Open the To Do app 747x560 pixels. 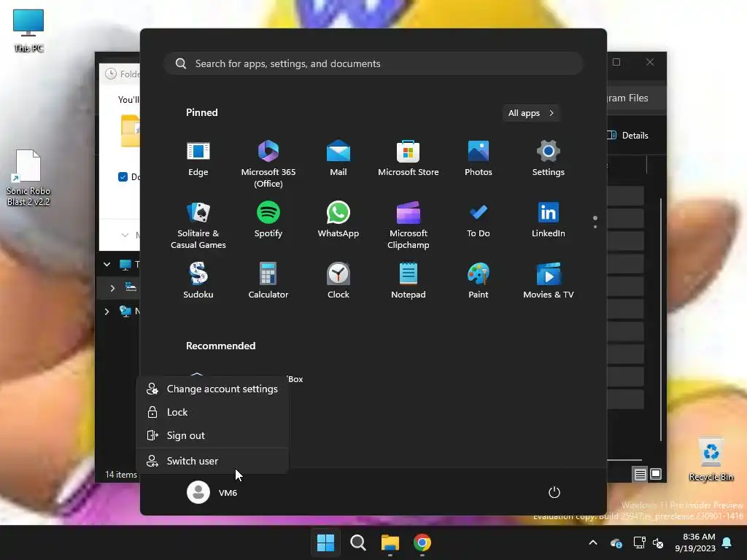pyautogui.click(x=479, y=220)
